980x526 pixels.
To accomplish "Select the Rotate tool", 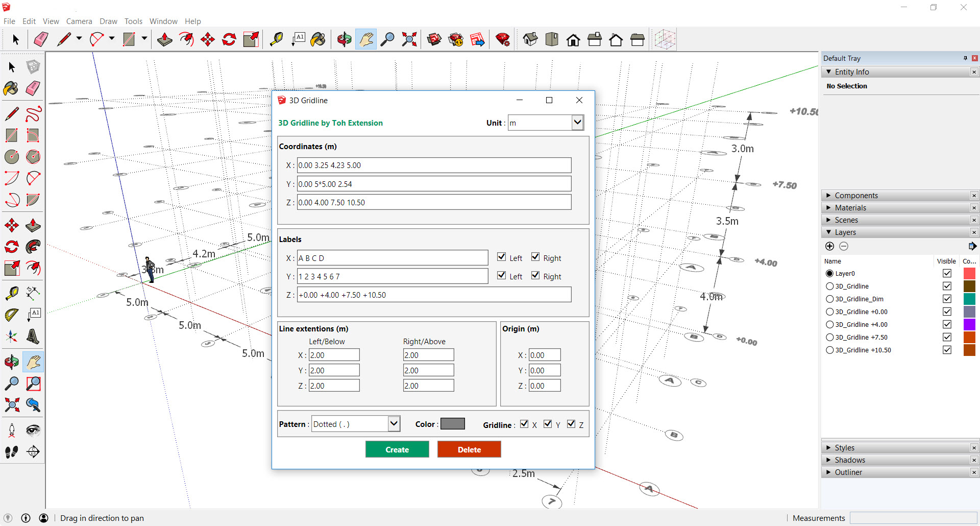I will tap(229, 39).
